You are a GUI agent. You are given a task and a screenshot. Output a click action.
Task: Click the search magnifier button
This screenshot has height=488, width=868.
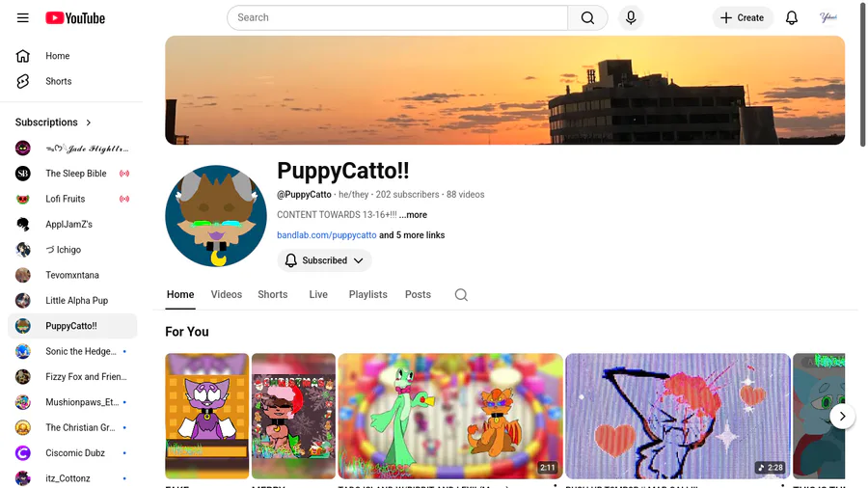[x=587, y=17]
